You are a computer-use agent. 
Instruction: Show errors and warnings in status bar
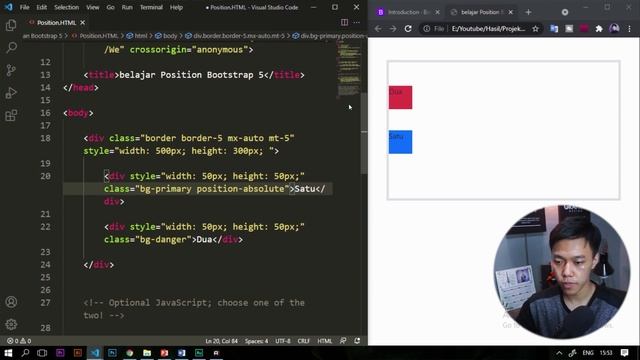pos(19,341)
